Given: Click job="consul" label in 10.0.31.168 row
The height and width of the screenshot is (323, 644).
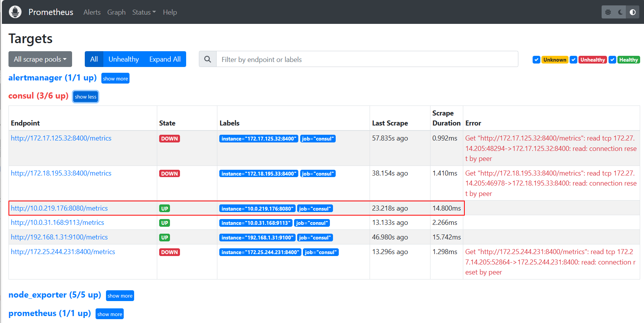Looking at the screenshot, I should [x=312, y=223].
